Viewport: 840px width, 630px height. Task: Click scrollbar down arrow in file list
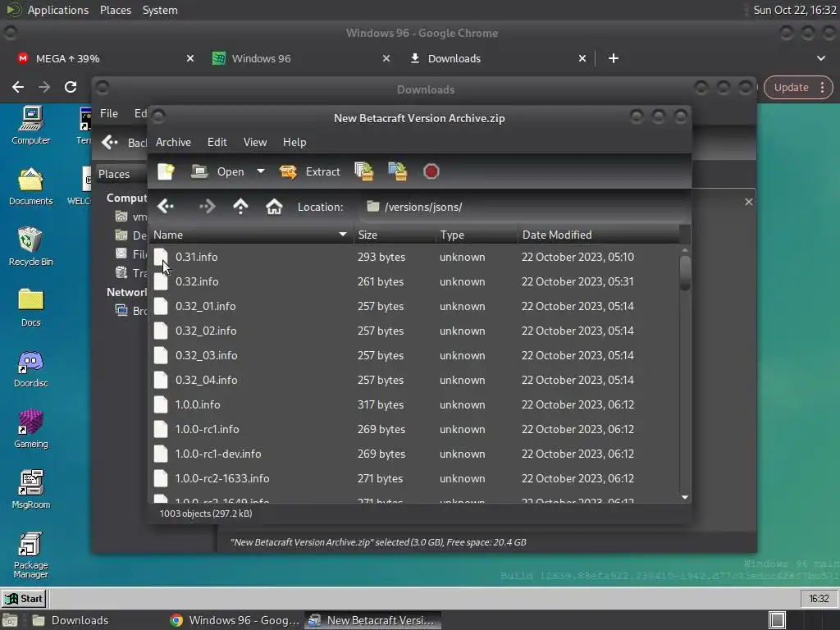pos(685,497)
